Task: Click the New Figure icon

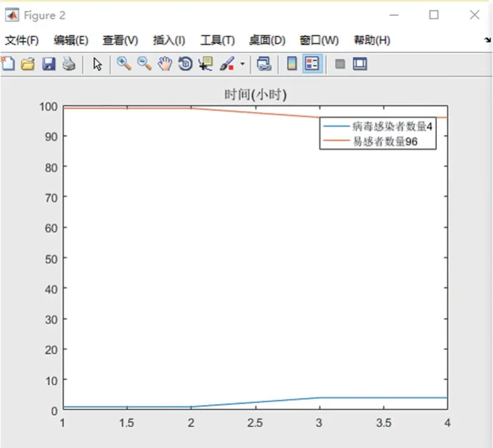Action: pyautogui.click(x=8, y=64)
